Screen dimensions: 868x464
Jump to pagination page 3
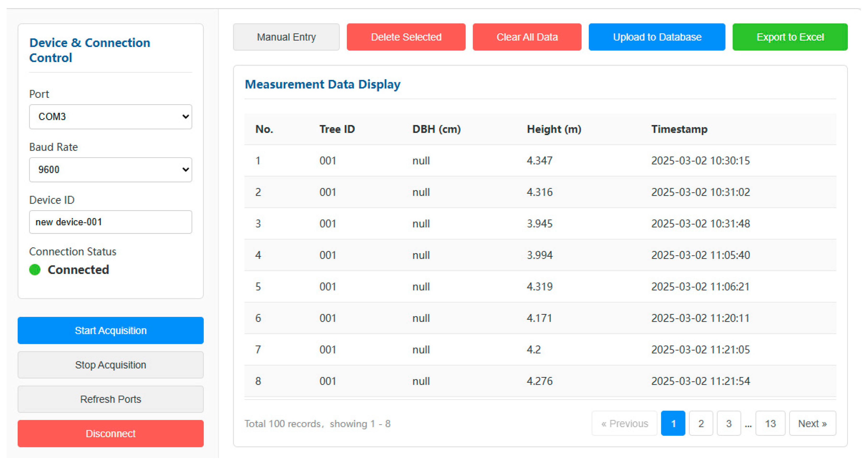coord(728,424)
